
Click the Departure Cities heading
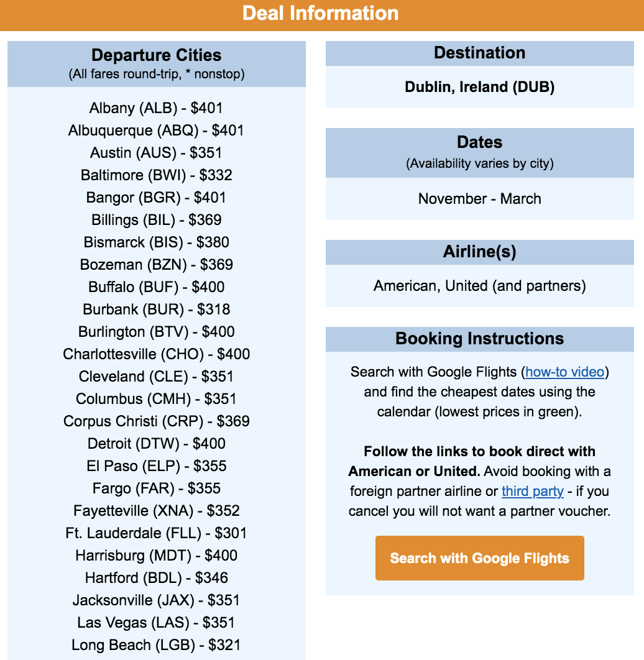(156, 55)
